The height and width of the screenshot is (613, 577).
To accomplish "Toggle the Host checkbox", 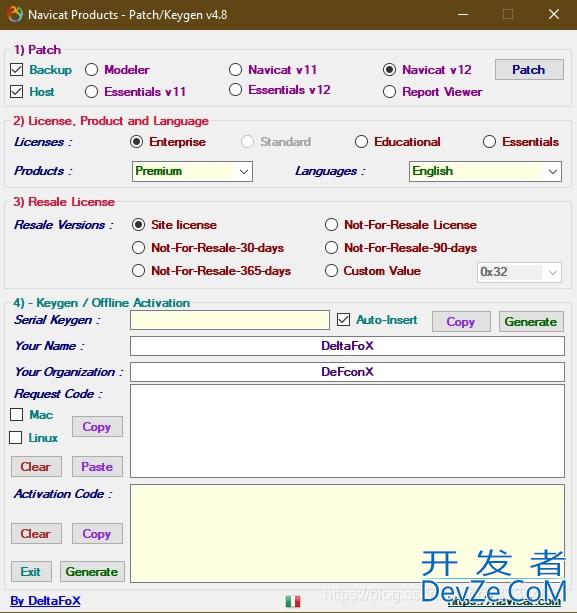I will (x=16, y=92).
